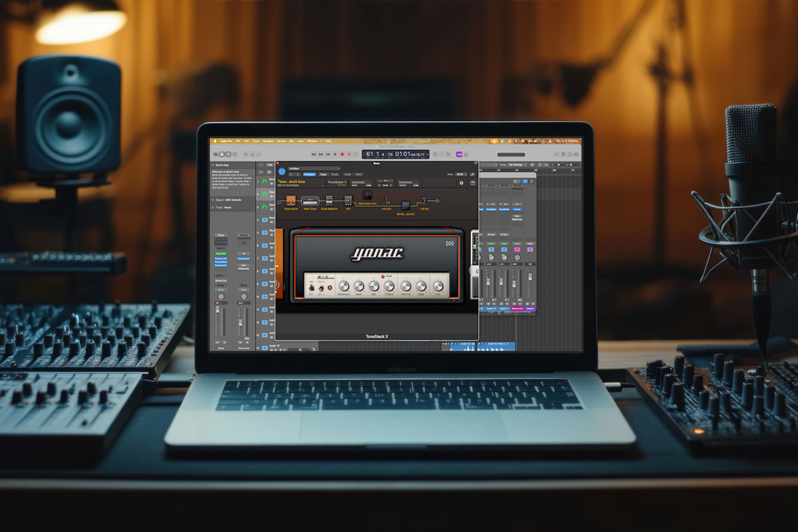This screenshot has height=532, width=798.
Task: Click the amp TREBLE knob
Action: [x=389, y=286]
